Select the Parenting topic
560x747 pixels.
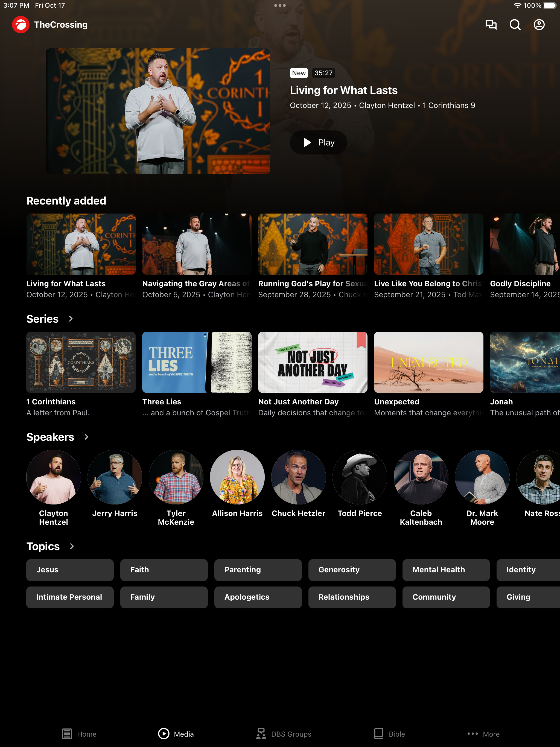pyautogui.click(x=258, y=570)
